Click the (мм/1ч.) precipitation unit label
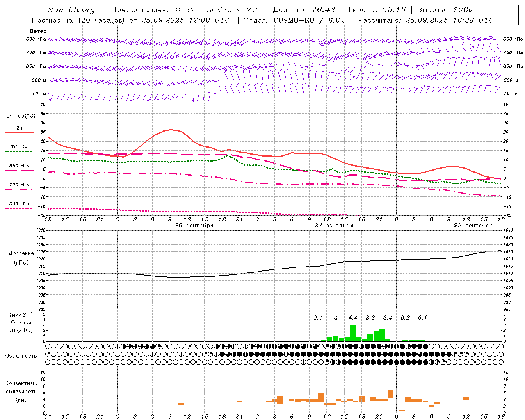 [x=21, y=330]
